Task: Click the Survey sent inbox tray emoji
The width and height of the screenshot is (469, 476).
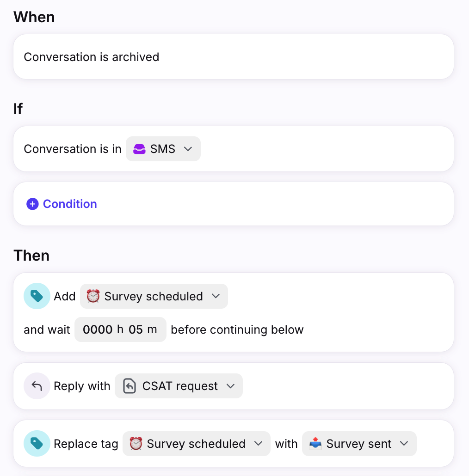Action: click(315, 444)
